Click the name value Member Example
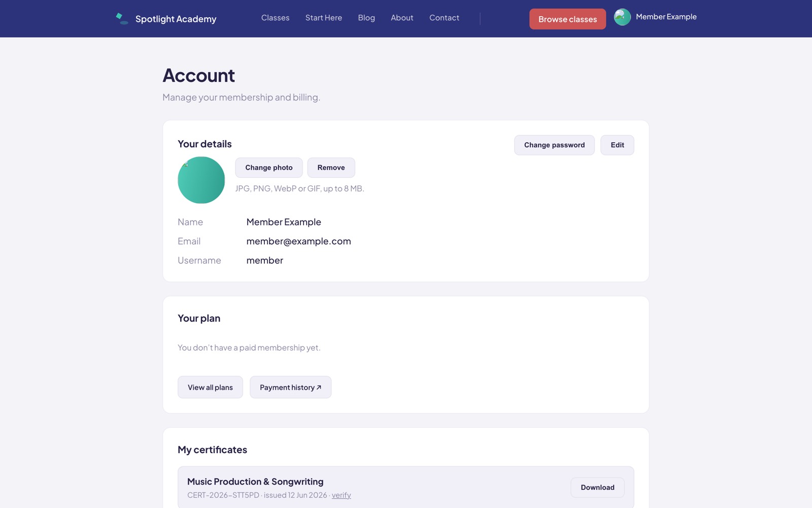812x508 pixels. point(284,222)
